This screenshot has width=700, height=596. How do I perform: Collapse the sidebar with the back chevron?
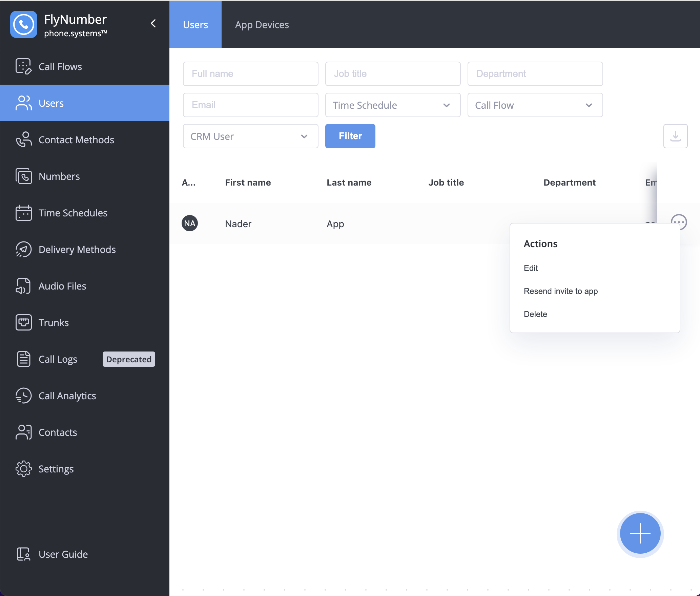[x=153, y=23]
